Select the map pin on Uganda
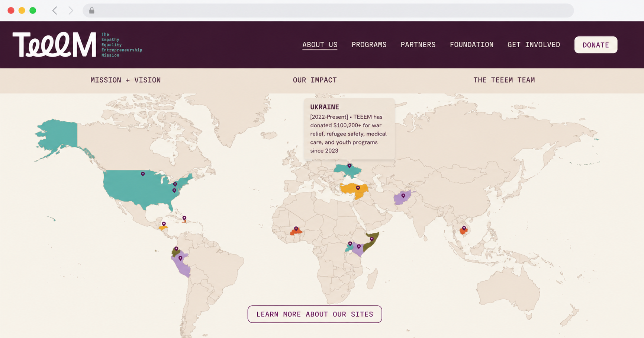Screen dimensions: 644x338 tap(350, 244)
